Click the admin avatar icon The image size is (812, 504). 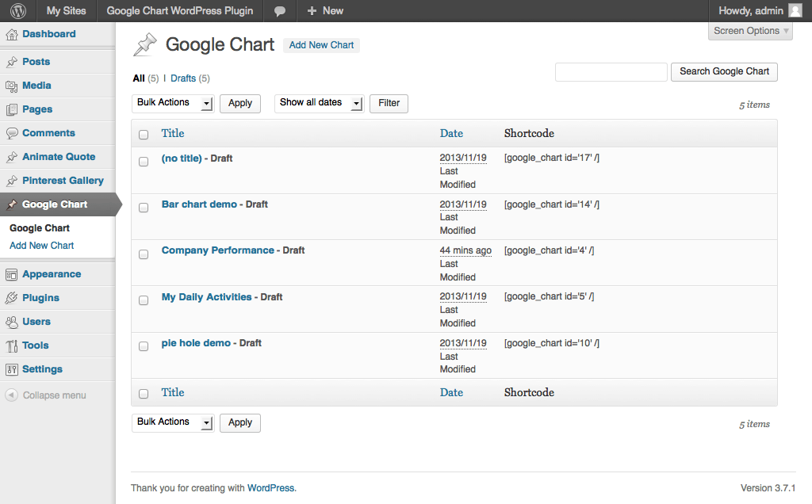795,10
